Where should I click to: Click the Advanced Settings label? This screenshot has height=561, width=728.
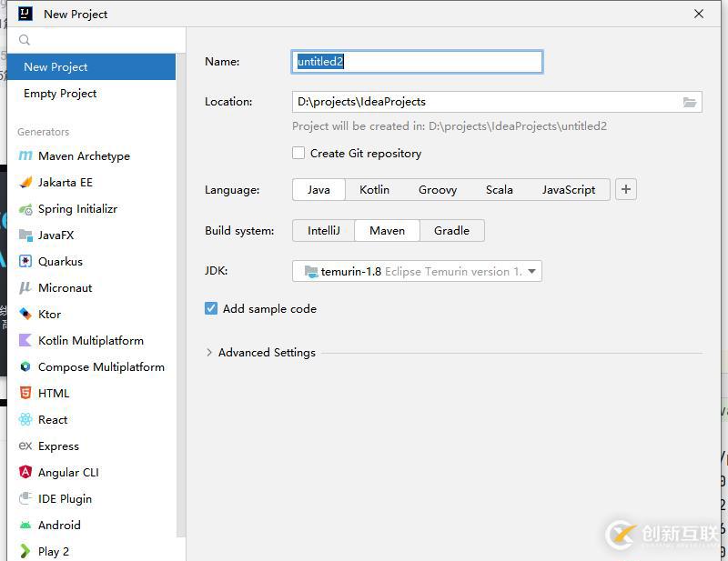[267, 353]
